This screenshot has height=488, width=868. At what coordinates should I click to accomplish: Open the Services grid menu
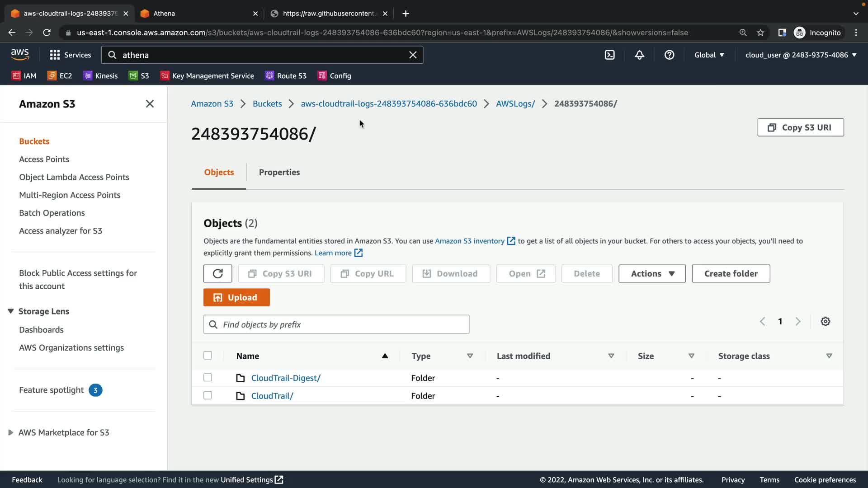coord(70,55)
